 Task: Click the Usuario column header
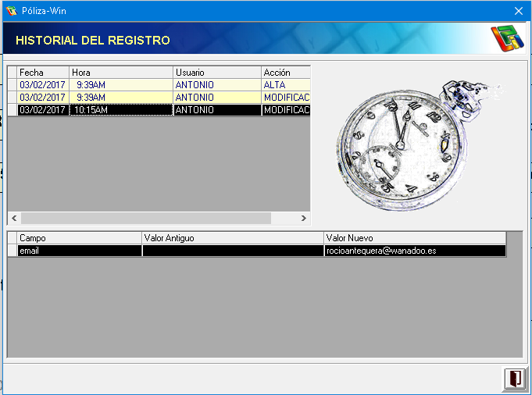click(x=217, y=73)
